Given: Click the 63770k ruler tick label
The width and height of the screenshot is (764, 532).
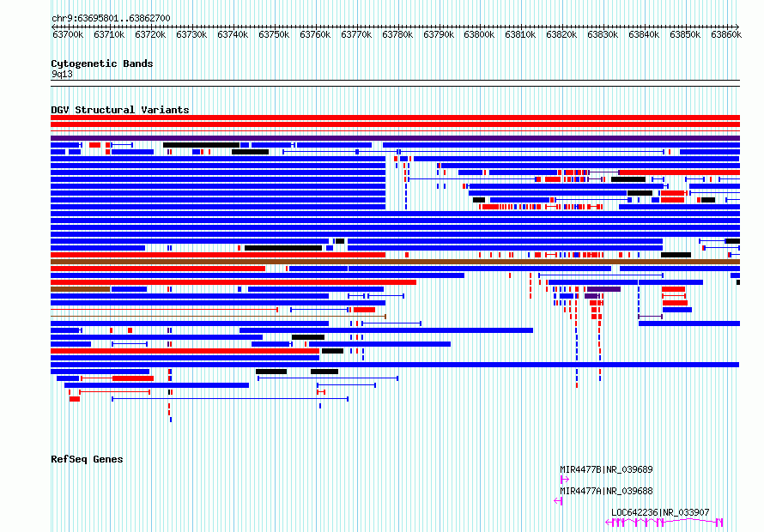Looking at the screenshot, I should coord(356,35).
